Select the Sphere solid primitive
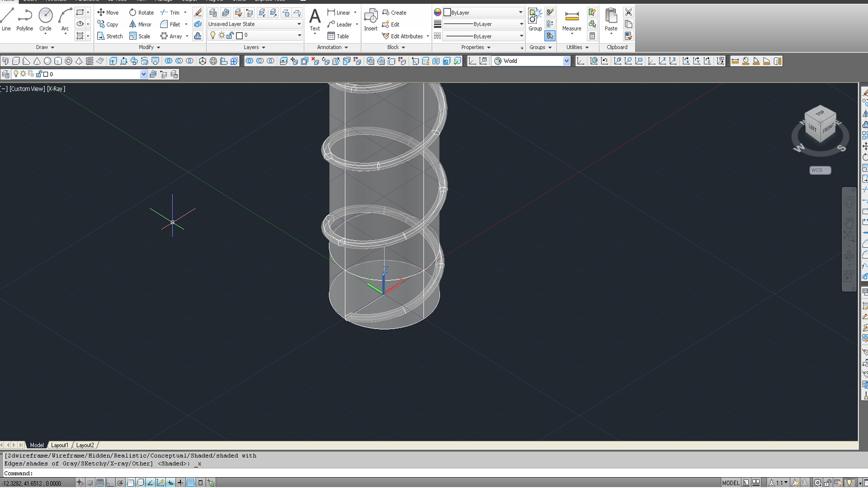868x488 pixels. click(47, 61)
